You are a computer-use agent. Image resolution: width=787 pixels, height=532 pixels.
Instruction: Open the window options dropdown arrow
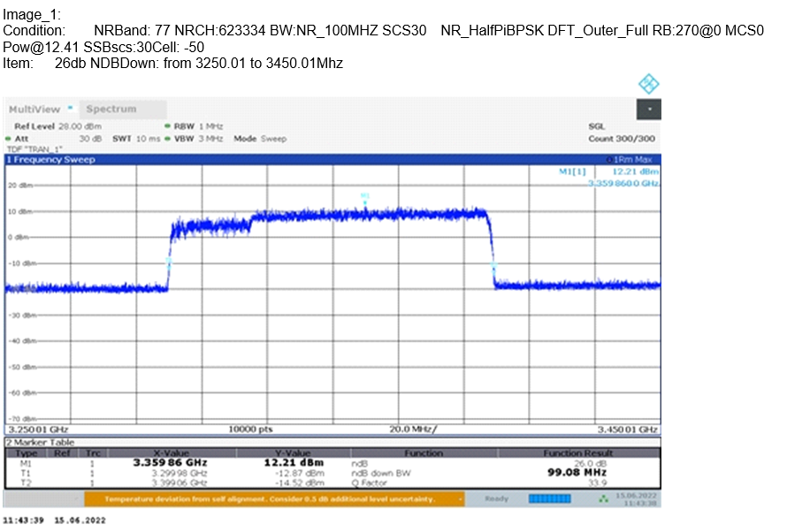tap(650, 109)
